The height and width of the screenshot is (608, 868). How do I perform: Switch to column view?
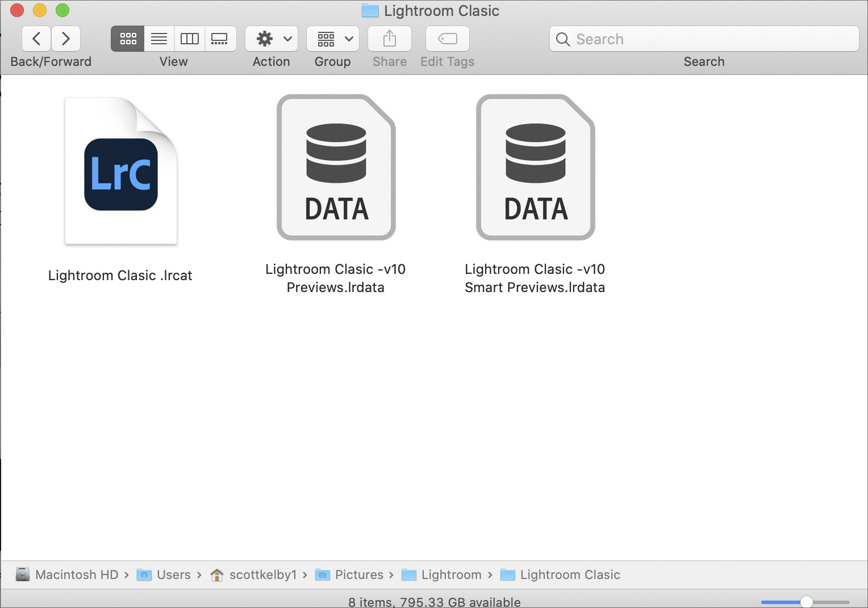[190, 39]
